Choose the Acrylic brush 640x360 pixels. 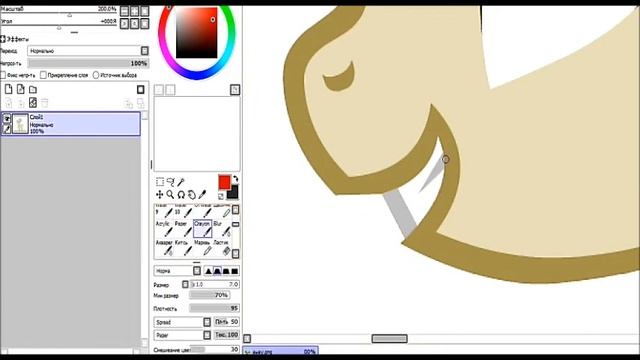164,229
